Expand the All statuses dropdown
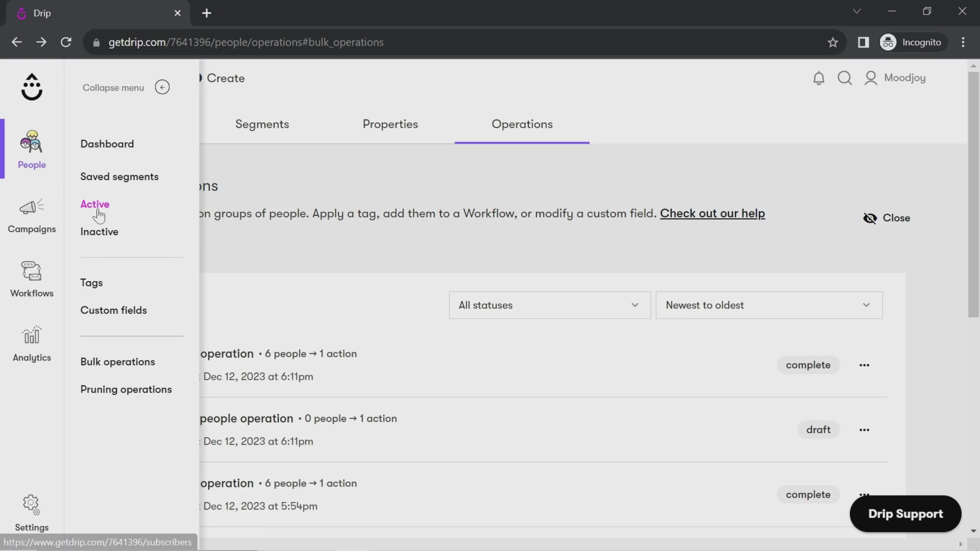 tap(550, 305)
